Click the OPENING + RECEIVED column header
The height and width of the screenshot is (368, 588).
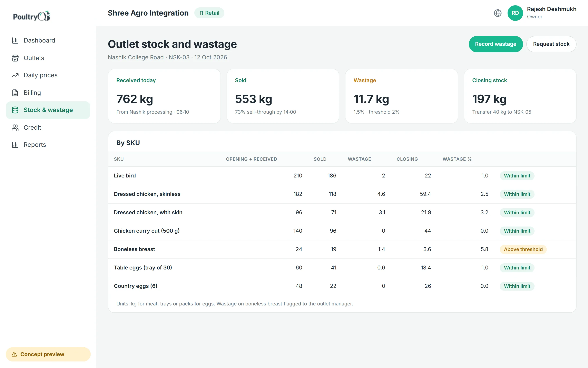point(252,159)
